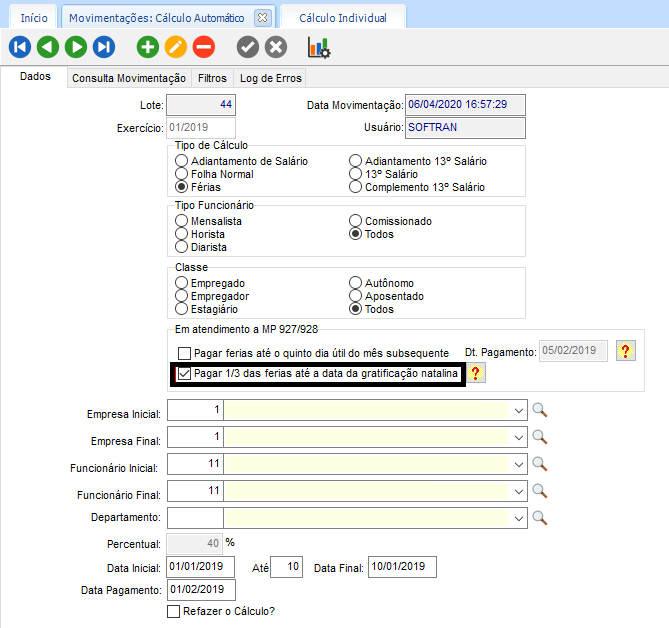Open help for 1/3 das ferias option

tap(475, 373)
